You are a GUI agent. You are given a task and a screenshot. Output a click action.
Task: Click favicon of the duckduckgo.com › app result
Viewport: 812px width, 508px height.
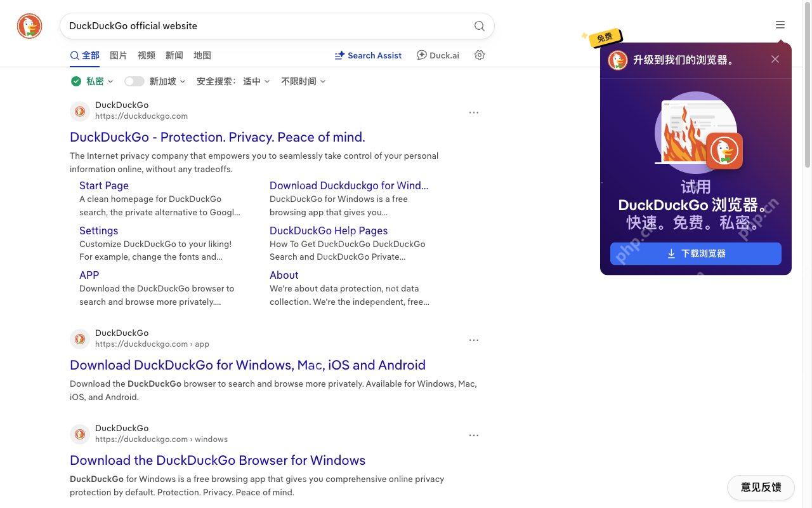80,339
